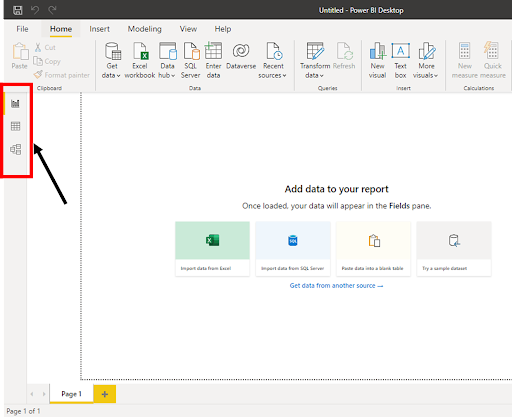Add a new page with plus button
Viewport: 512px width, 417px height.
tap(105, 394)
